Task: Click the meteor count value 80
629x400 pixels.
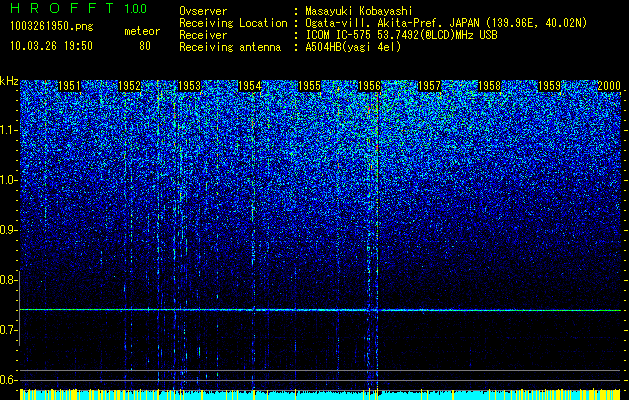Action: [145, 46]
